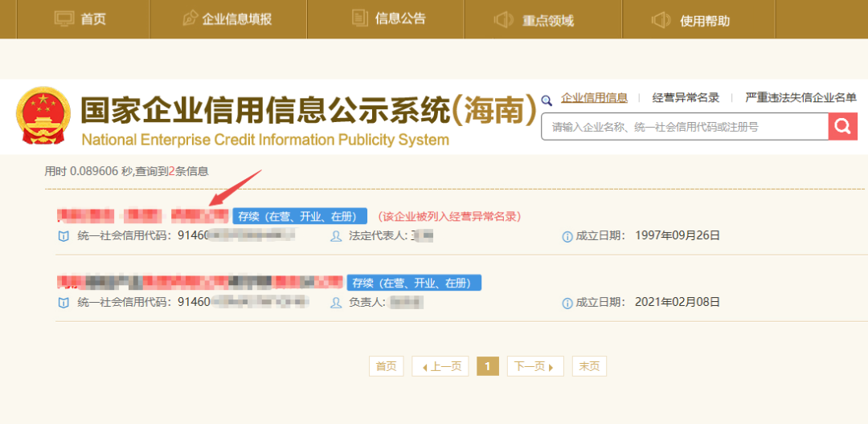The width and height of the screenshot is (868, 424).
Task: Click the 1997年09月26日 establishment date
Action: pyautogui.click(x=678, y=237)
